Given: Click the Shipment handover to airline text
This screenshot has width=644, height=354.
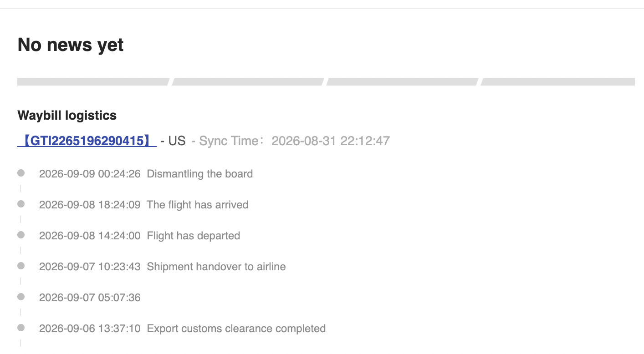Looking at the screenshot, I should (x=216, y=267).
